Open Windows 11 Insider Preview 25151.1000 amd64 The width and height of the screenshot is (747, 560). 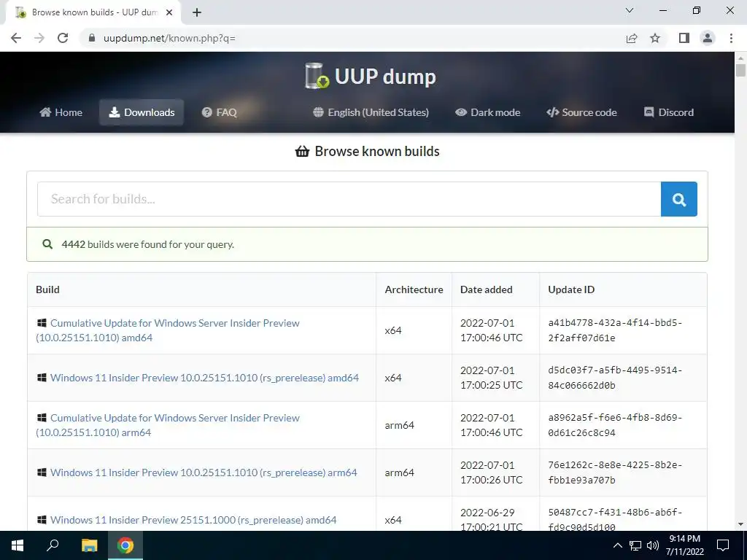(193, 520)
